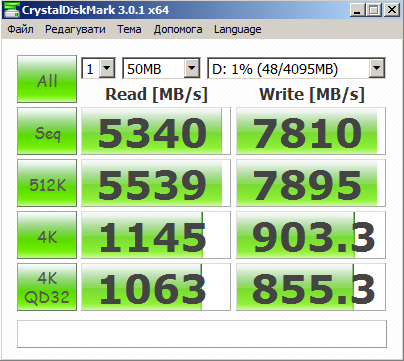Open the Файл menu

click(x=20, y=29)
